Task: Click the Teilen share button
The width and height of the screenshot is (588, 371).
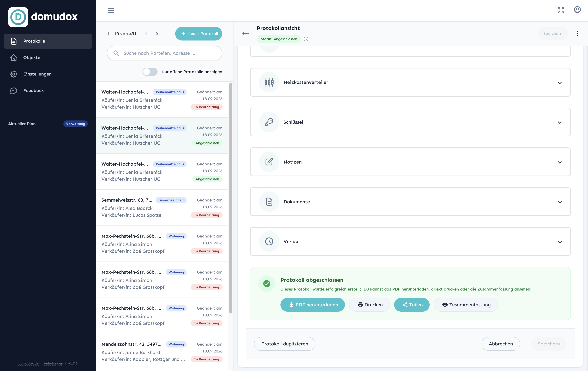Action: tap(412, 305)
